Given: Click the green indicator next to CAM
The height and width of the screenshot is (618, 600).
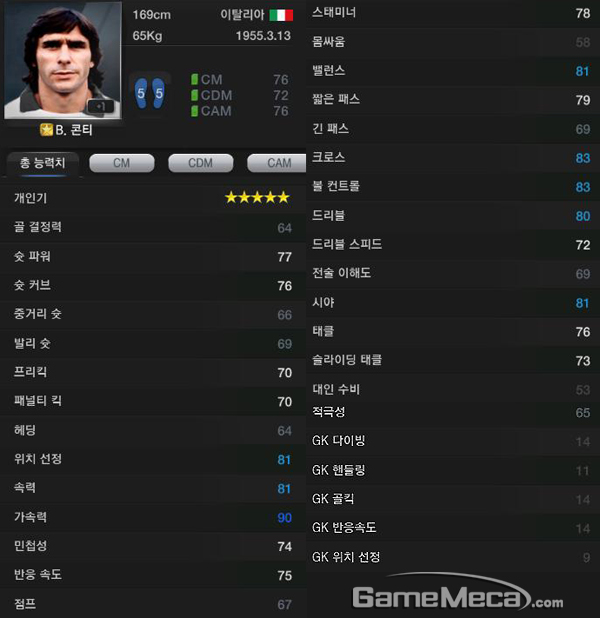Looking at the screenshot, I should tap(194, 111).
